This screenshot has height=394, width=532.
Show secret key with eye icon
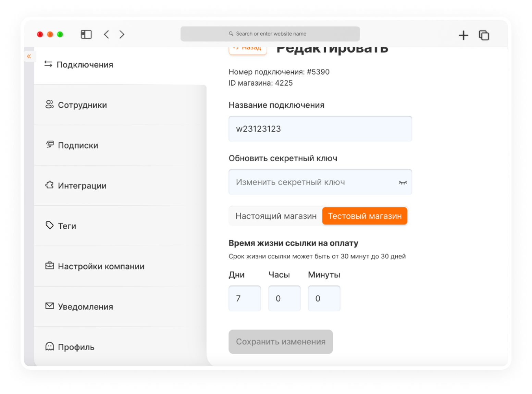coord(403,182)
